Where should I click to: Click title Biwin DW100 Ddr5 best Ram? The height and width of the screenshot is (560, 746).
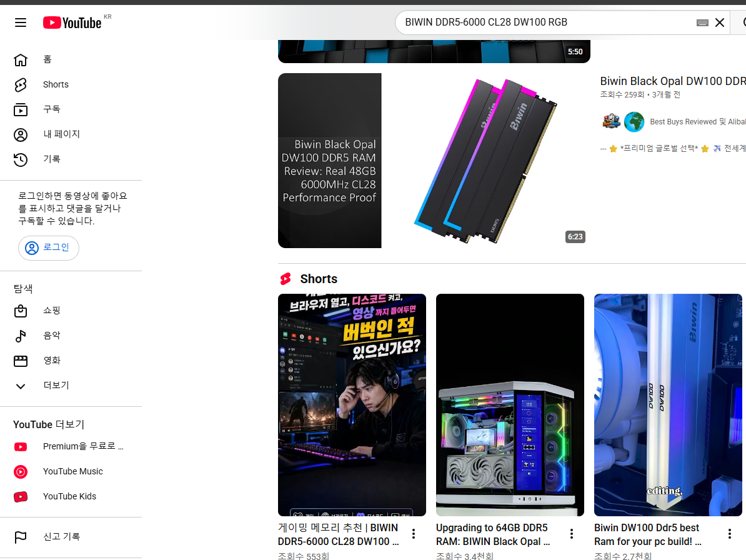(x=647, y=535)
